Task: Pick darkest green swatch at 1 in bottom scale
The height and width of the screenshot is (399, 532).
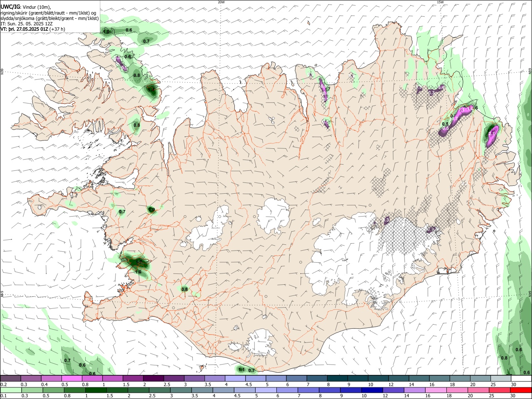Action: [x=96, y=390]
